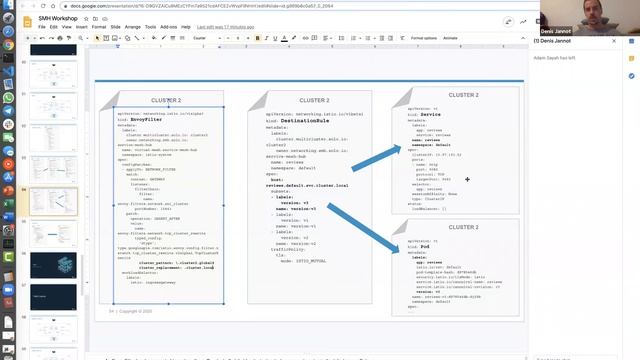640x360 pixels.
Task: Open the Format menu
Action: (x=99, y=27)
